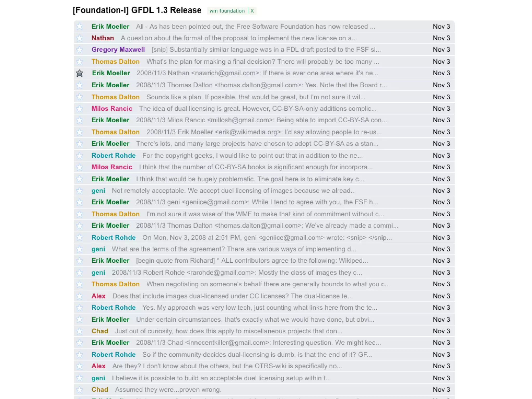Open Robert Rohde's 'So if the community' message

(x=257, y=355)
